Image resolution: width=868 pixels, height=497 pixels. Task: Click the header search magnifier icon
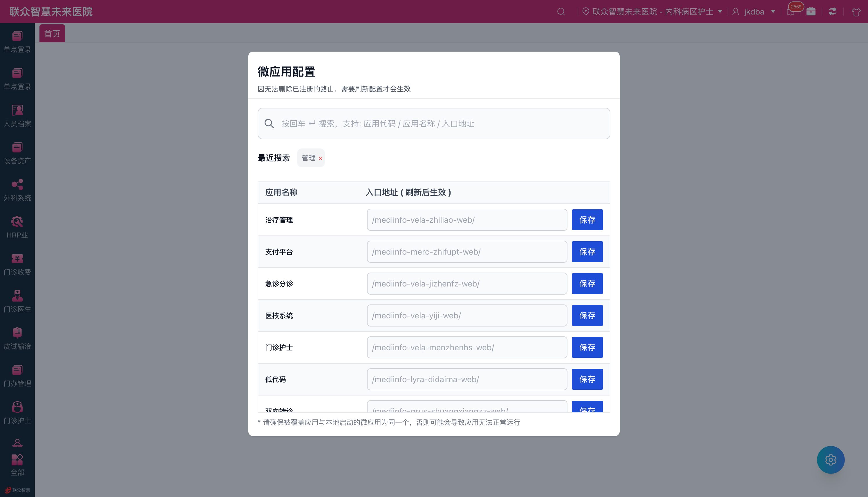click(x=561, y=12)
